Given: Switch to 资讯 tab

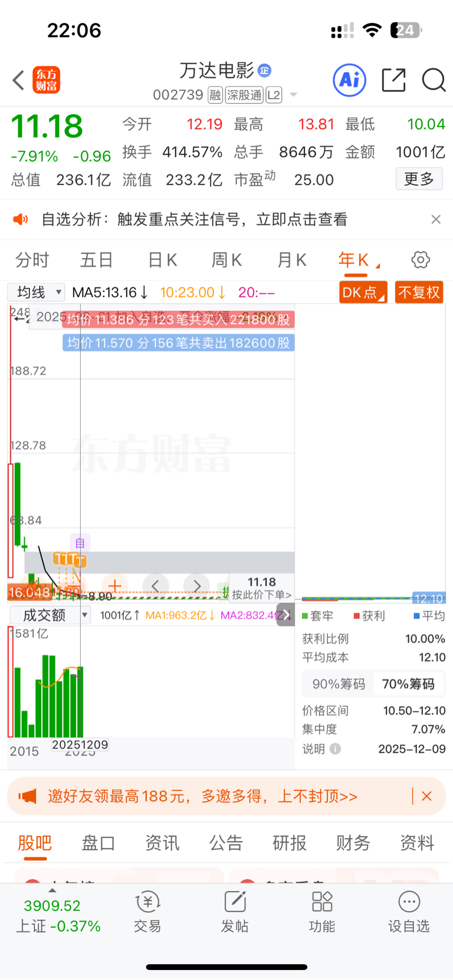Looking at the screenshot, I should [x=162, y=843].
